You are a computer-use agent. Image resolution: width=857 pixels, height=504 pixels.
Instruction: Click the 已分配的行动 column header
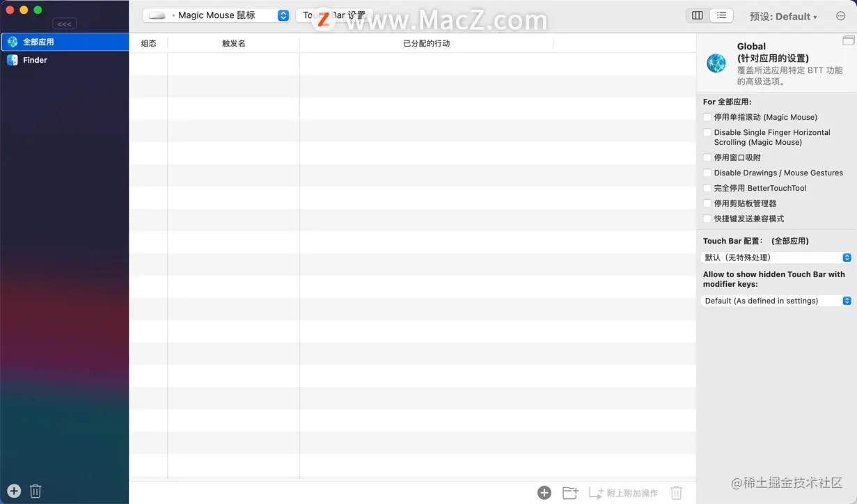click(x=426, y=43)
